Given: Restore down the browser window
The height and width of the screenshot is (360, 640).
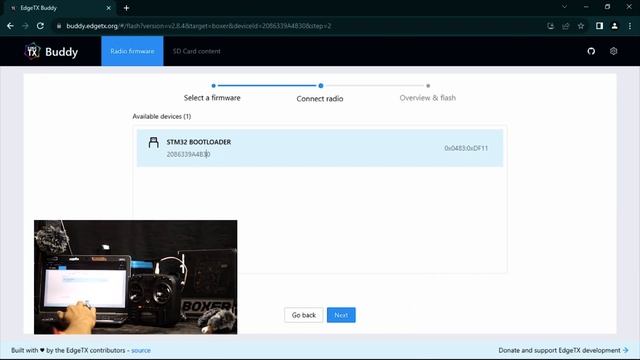Looking at the screenshot, I should point(607,7).
